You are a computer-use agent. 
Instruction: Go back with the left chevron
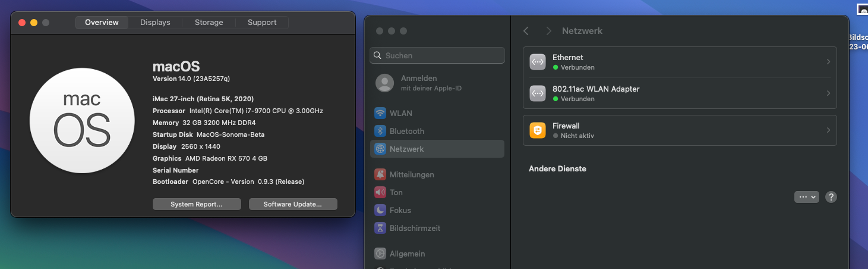coord(526,31)
